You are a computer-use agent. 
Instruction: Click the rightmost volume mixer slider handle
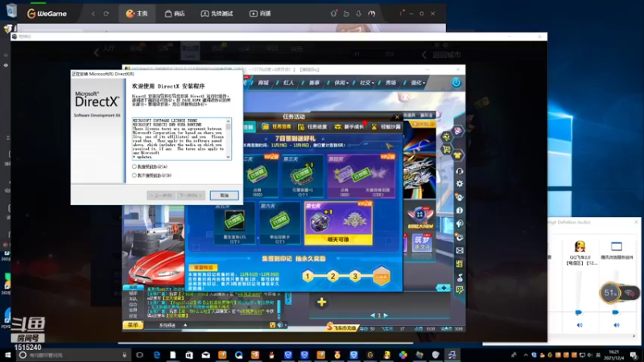click(x=615, y=312)
